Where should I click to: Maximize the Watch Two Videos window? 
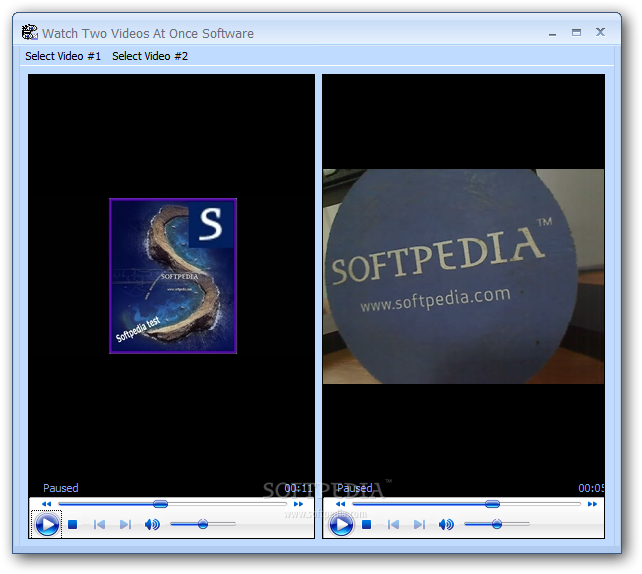coord(576,32)
